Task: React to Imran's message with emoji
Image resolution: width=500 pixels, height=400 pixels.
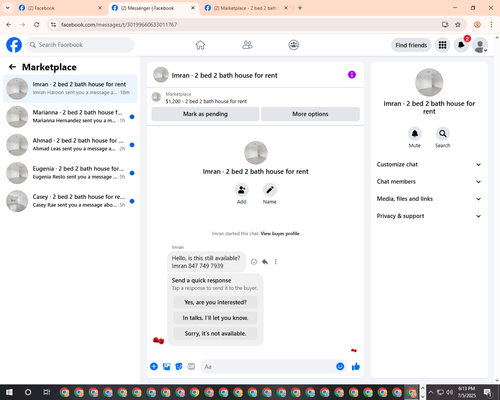Action: click(254, 262)
